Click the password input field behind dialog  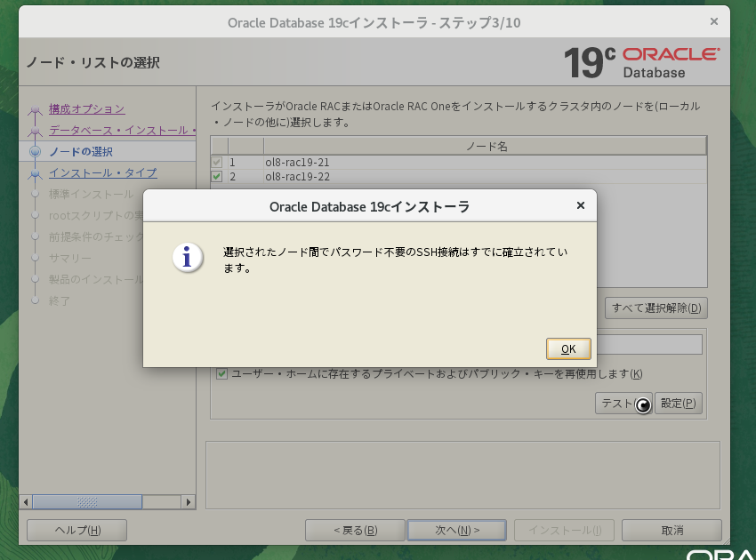pyautogui.click(x=649, y=345)
